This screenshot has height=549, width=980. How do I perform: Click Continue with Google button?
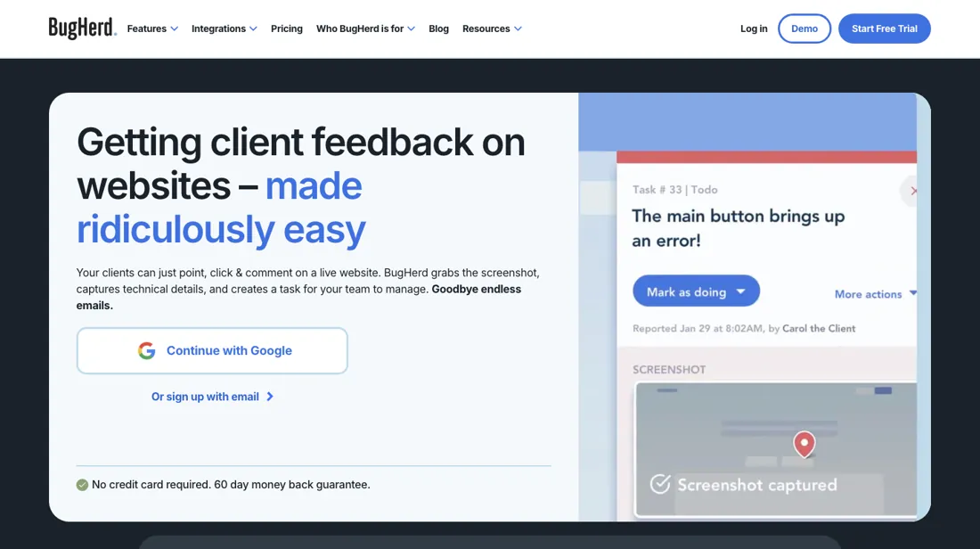pyautogui.click(x=212, y=351)
